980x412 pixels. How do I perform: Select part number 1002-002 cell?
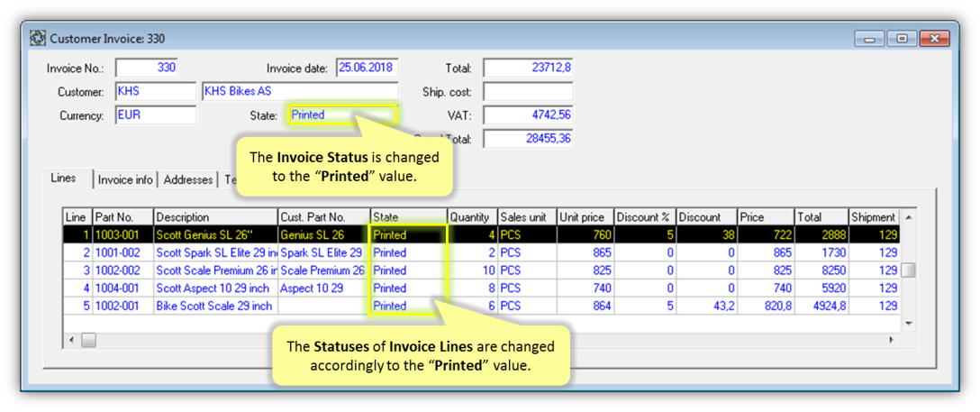[123, 270]
